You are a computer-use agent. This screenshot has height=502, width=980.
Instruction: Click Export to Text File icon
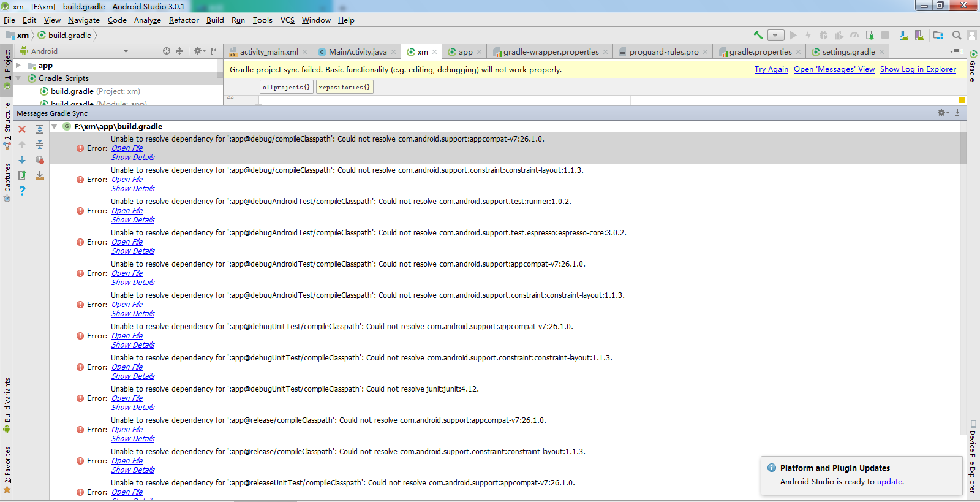[22, 175]
